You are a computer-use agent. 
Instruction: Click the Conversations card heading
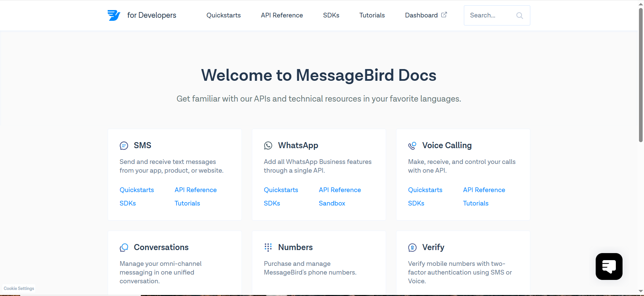click(161, 247)
